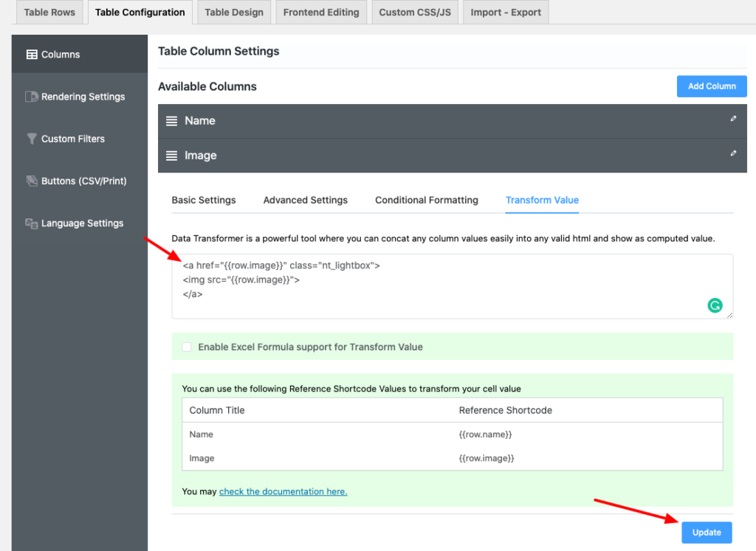Open the Advanced Settings tab
Screen dimensions: 756x551
tap(305, 200)
